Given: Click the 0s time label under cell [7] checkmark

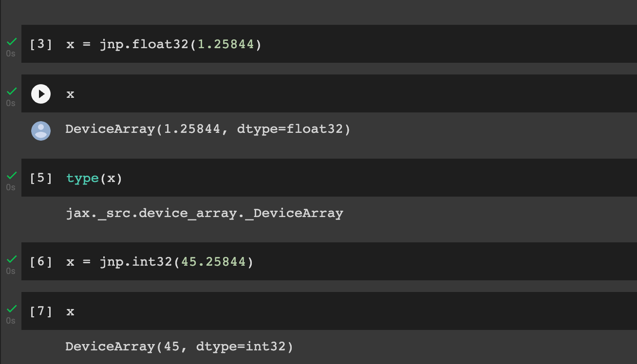Looking at the screenshot, I should pos(11,321).
